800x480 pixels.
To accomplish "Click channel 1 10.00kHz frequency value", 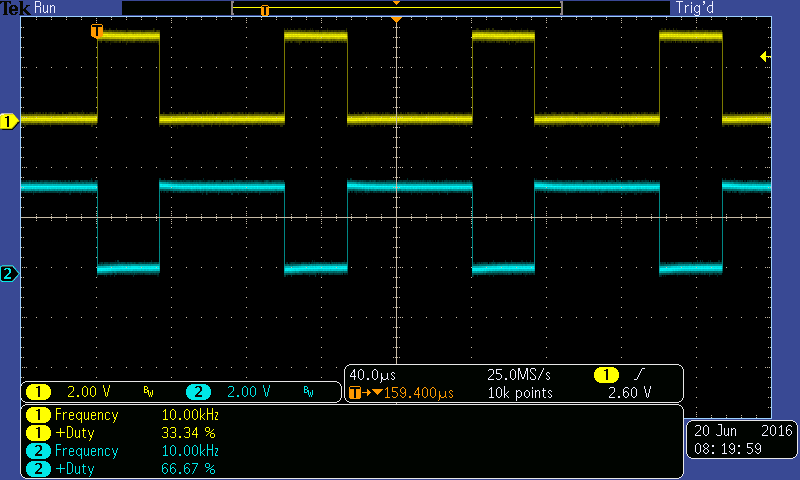I will (x=190, y=415).
